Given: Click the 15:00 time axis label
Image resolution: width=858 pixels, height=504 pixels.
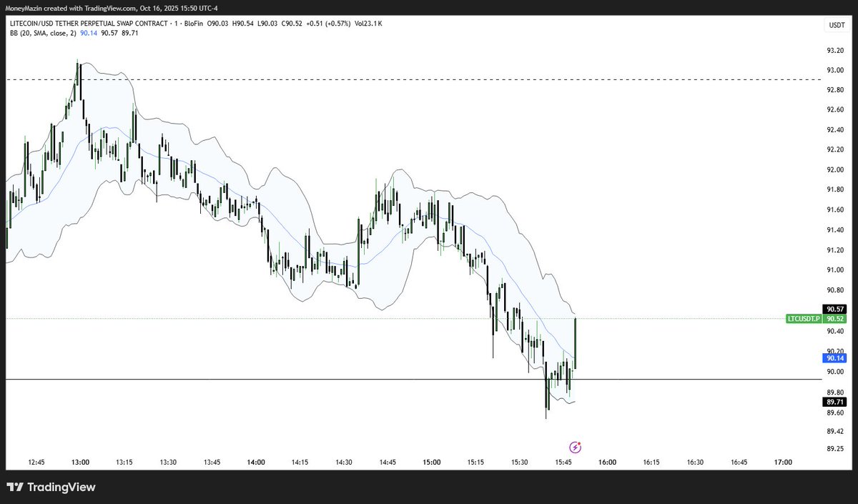Looking at the screenshot, I should pyautogui.click(x=431, y=463).
